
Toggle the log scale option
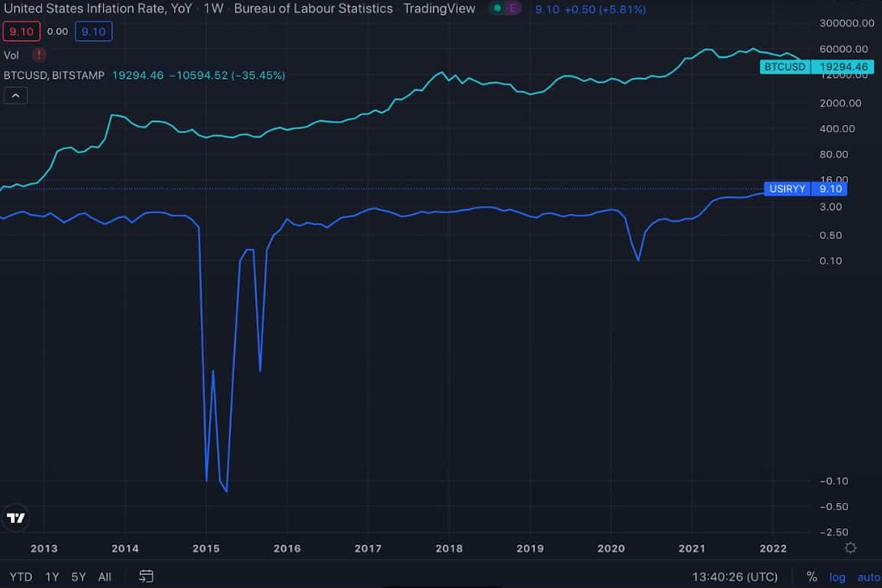[x=837, y=576]
